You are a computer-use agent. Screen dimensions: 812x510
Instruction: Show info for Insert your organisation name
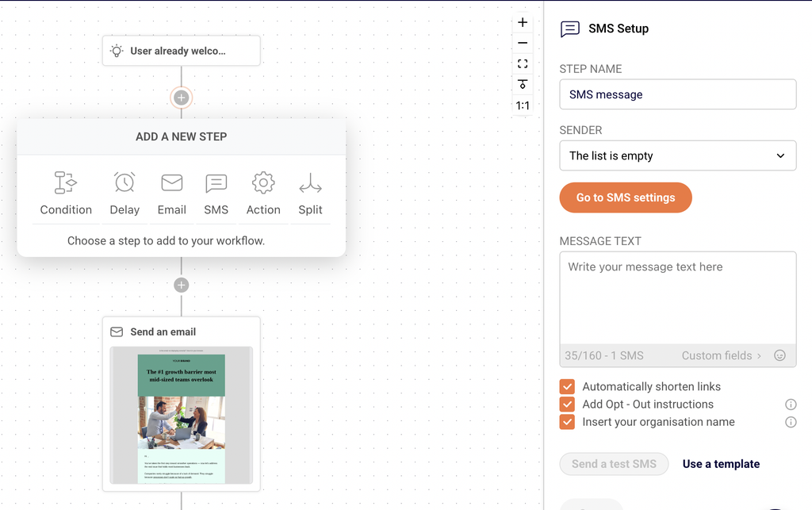point(791,422)
